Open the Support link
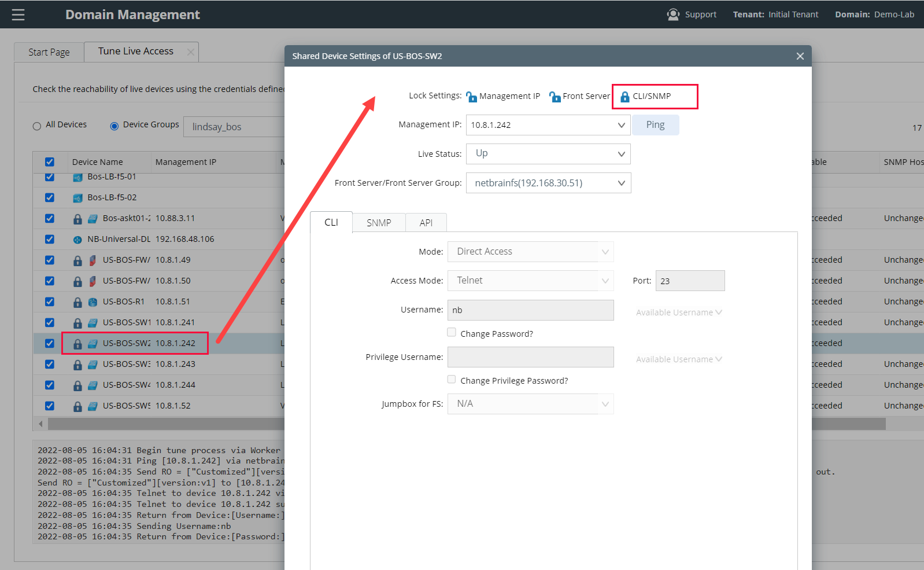This screenshot has height=570, width=924. pyautogui.click(x=701, y=14)
